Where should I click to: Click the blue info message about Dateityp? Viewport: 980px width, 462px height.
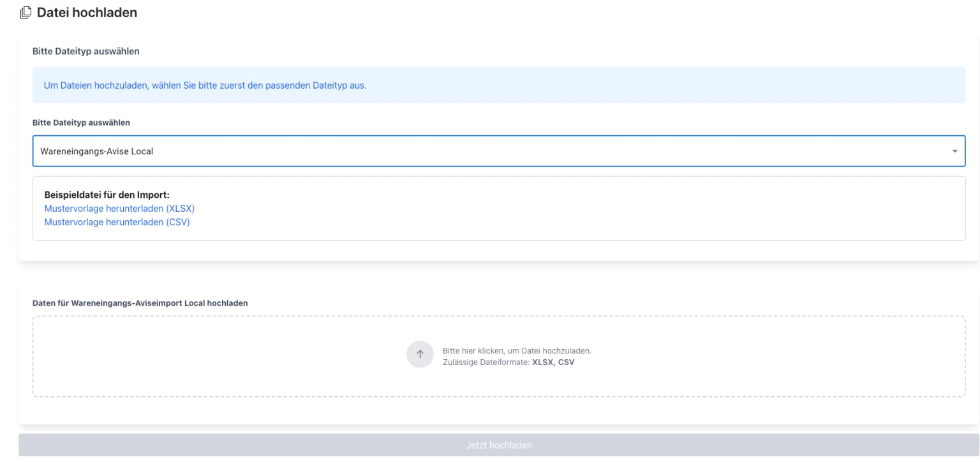[499, 86]
